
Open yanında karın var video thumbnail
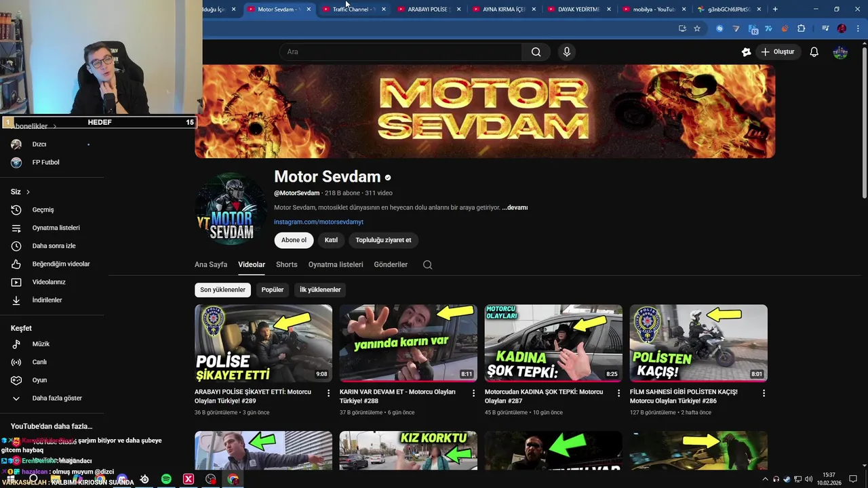408,343
